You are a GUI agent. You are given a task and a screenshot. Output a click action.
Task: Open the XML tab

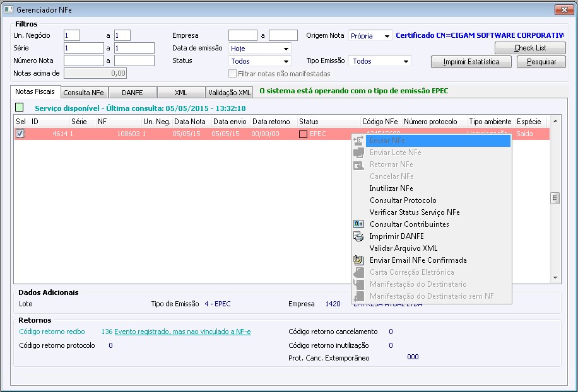pyautogui.click(x=180, y=93)
